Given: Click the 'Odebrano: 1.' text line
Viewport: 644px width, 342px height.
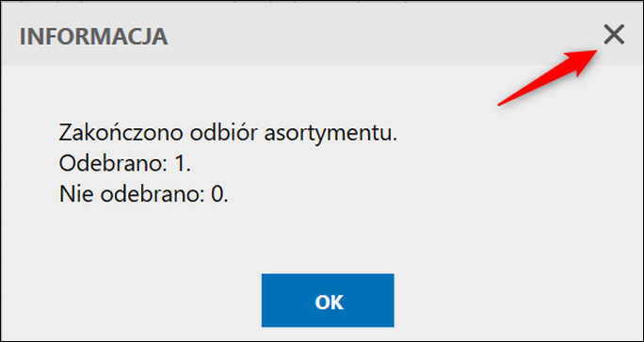Looking at the screenshot, I should 125,165.
